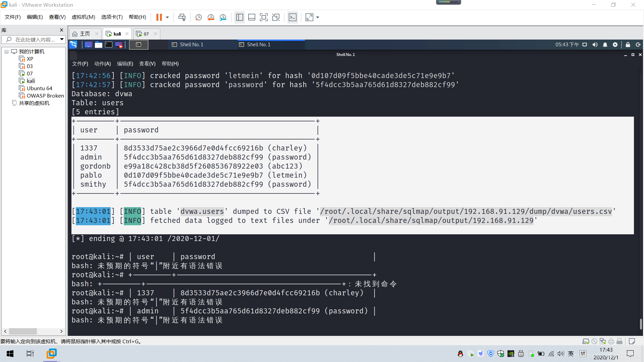The height and width of the screenshot is (362, 644).
Task: Open Windows Task View
Action: 30,354
